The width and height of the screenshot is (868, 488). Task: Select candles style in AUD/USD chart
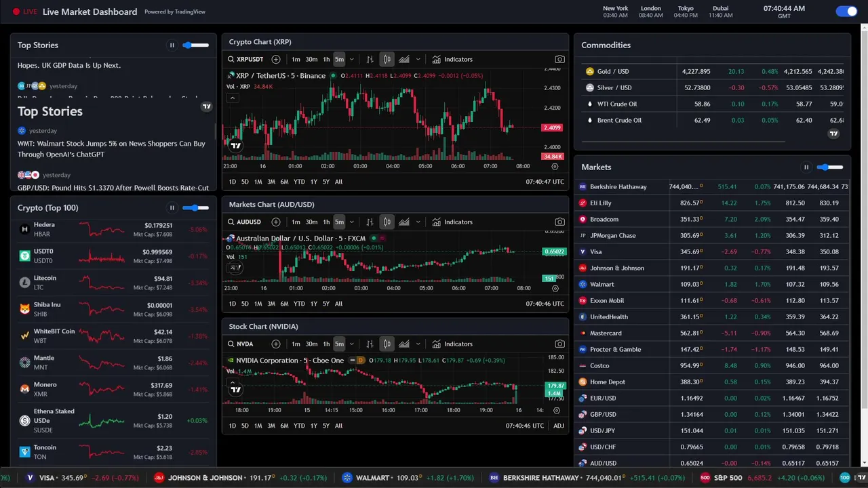(x=387, y=222)
